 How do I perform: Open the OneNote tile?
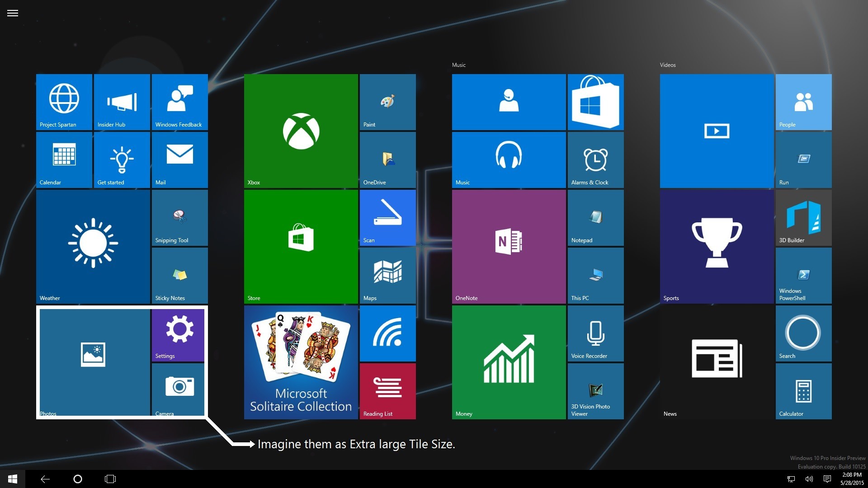tap(509, 246)
